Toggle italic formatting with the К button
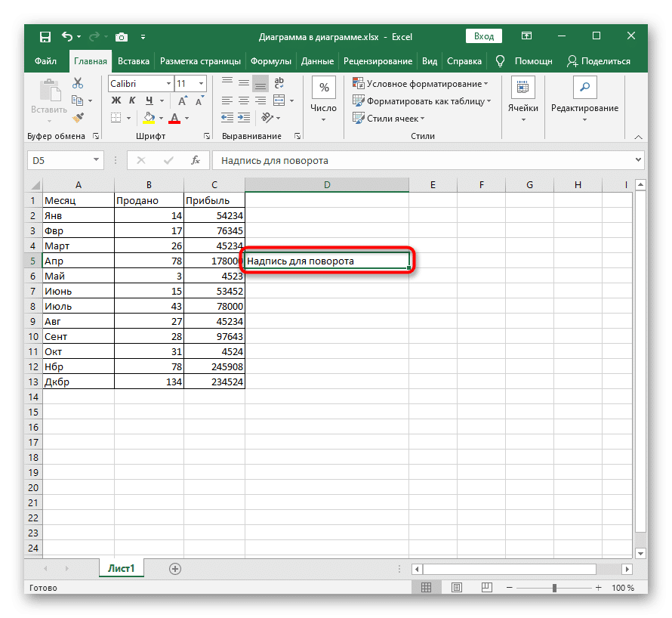672x618 pixels. point(132,100)
